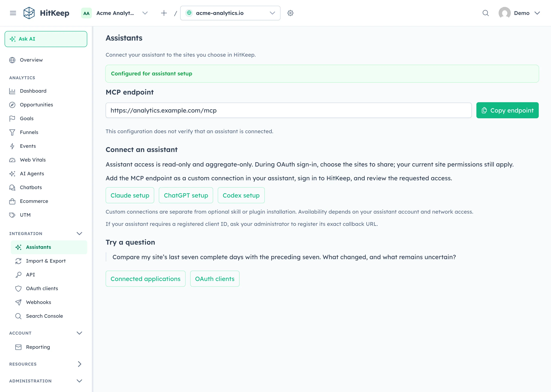Viewport: 551px width, 392px height.
Task: Open the acme-analytics.io site selector
Action: 230,13
